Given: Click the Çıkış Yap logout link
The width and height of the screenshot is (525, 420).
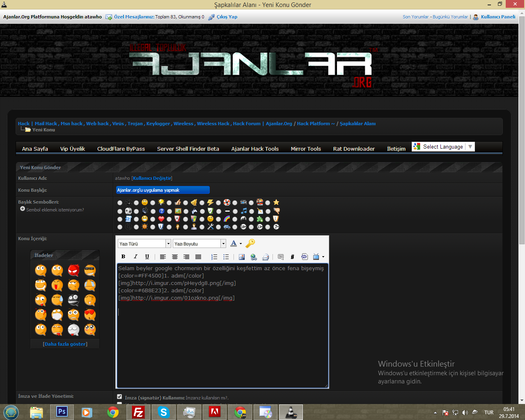Looking at the screenshot, I should click(227, 17).
